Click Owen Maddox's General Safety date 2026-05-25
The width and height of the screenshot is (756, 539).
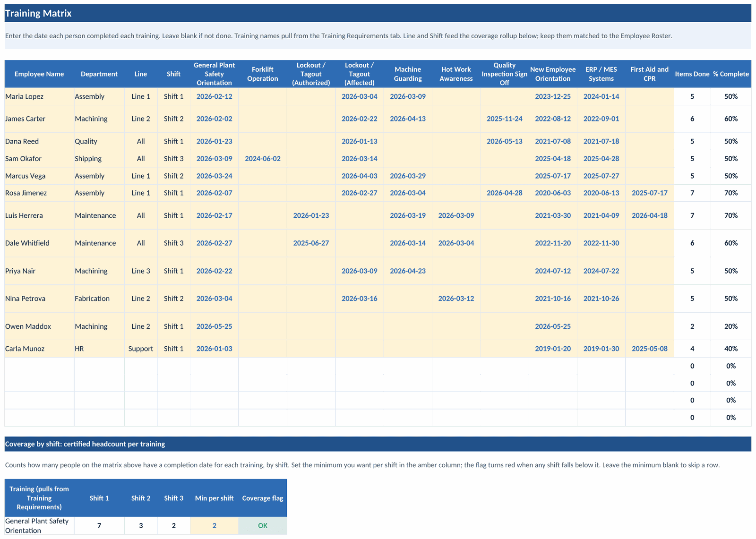(215, 326)
